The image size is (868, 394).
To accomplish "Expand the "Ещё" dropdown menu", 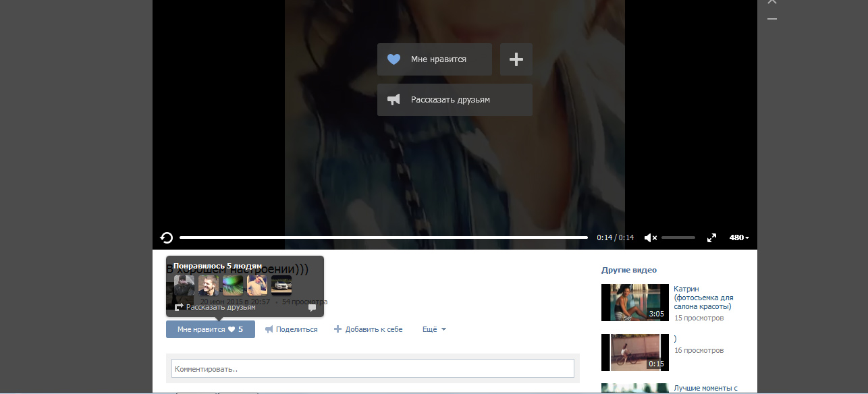I will 434,329.
